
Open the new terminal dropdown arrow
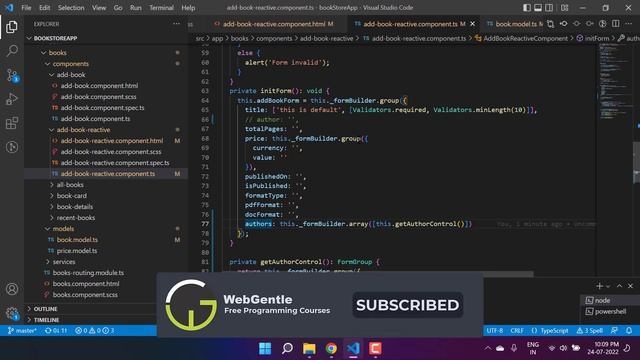pyautogui.click(x=608, y=287)
